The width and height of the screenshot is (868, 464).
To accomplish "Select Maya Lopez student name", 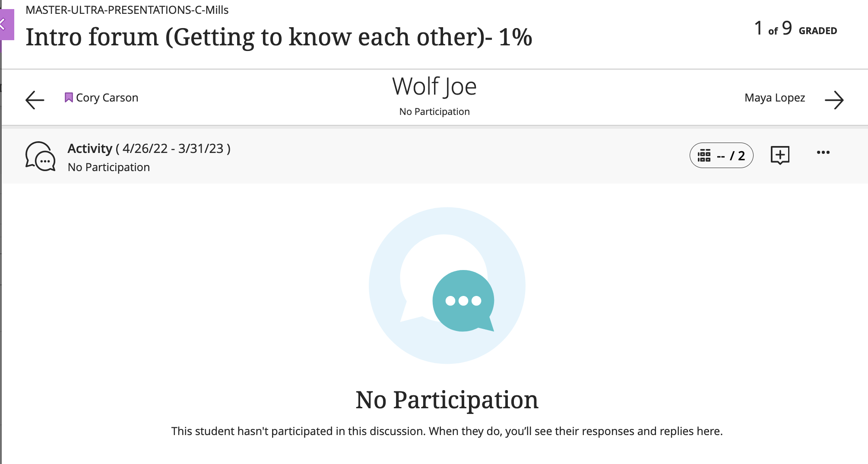I will (x=775, y=98).
